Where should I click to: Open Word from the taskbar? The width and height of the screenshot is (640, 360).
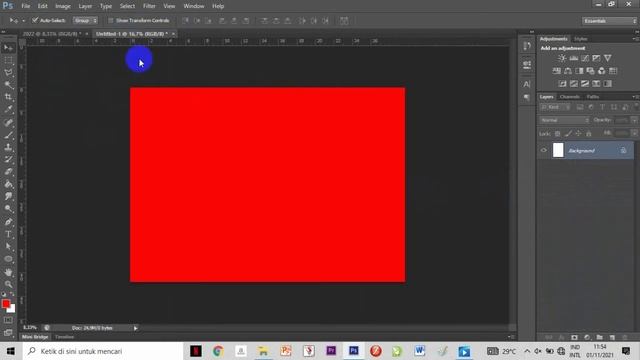tap(419, 351)
